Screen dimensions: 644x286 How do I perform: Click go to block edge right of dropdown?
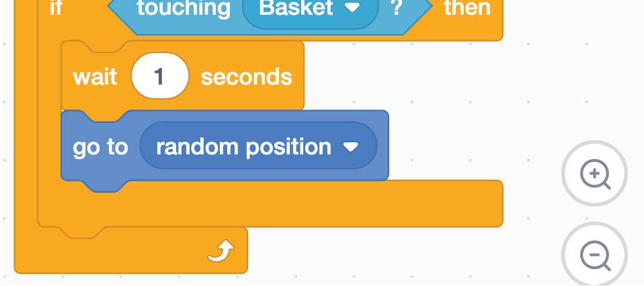click(383, 146)
